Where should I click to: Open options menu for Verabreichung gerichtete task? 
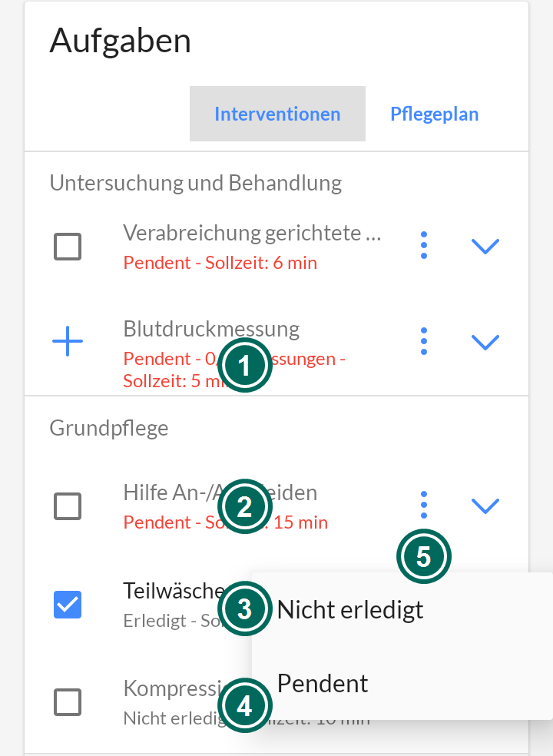424,245
